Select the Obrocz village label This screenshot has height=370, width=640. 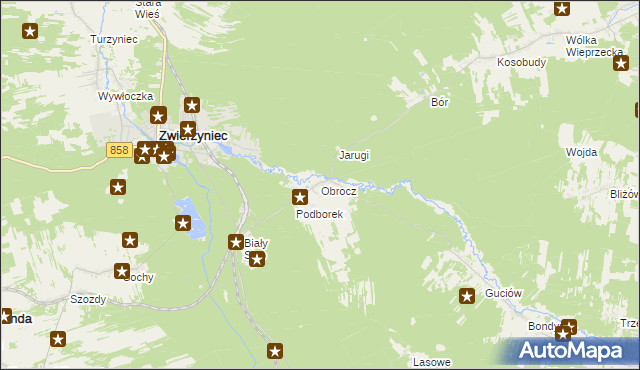point(339,191)
